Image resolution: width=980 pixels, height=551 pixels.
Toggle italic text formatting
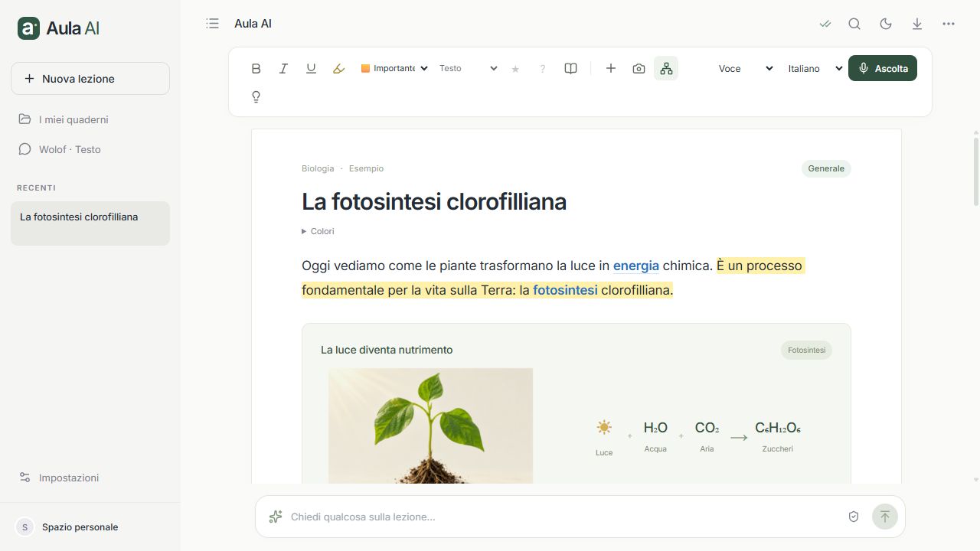[x=283, y=69]
